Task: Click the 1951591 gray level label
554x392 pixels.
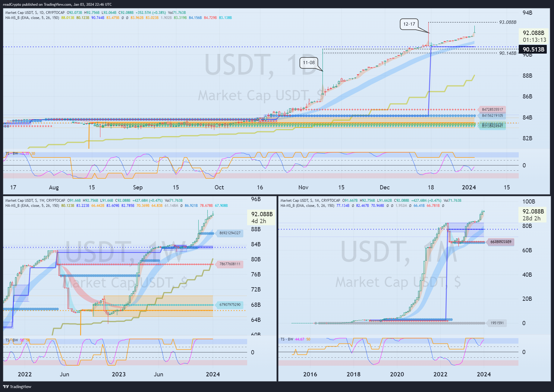Action: pyautogui.click(x=497, y=323)
